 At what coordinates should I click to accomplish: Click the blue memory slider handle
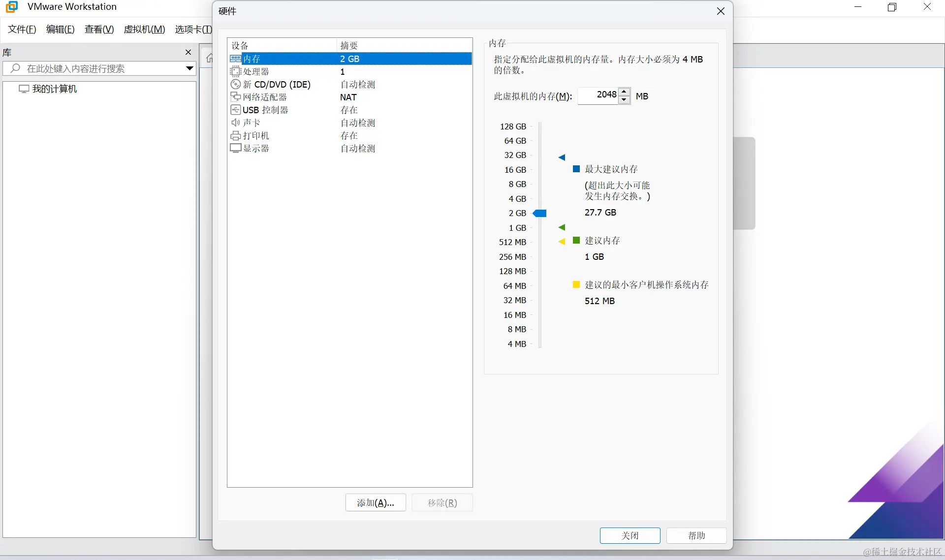point(540,213)
